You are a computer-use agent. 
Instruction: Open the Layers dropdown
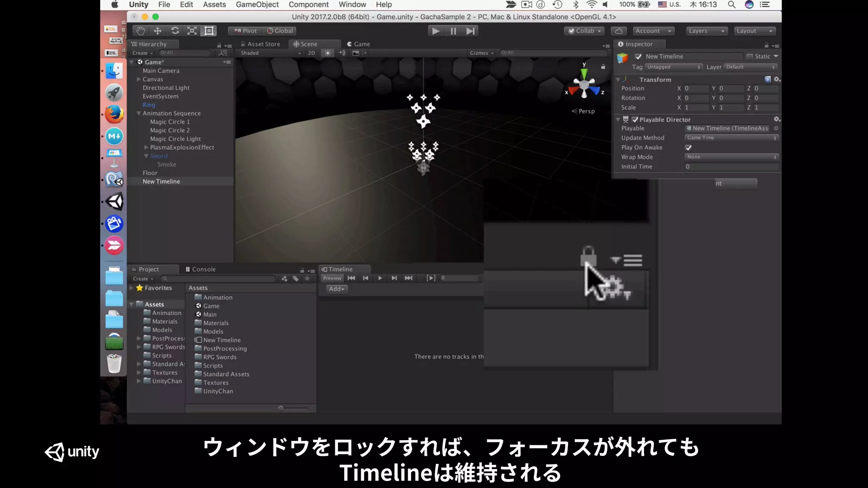[707, 31]
